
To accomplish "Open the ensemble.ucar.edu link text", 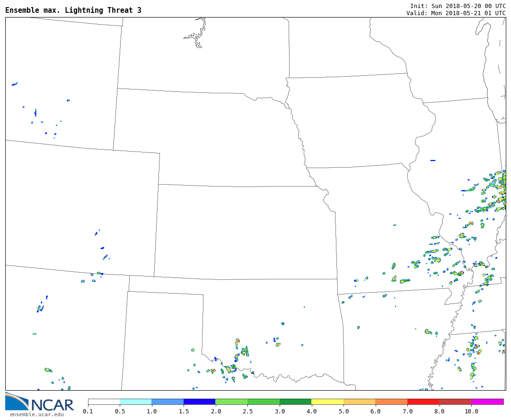I will click(x=36, y=415).
